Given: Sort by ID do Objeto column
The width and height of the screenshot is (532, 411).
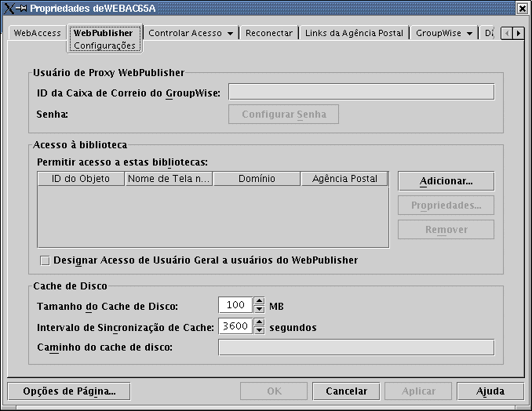Looking at the screenshot, I should pyautogui.click(x=81, y=179).
